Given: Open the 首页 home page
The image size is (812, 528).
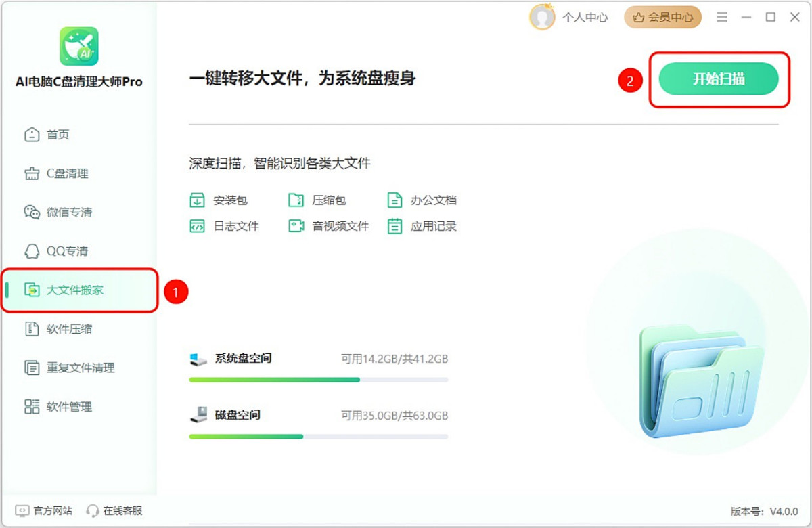Looking at the screenshot, I should click(x=58, y=135).
